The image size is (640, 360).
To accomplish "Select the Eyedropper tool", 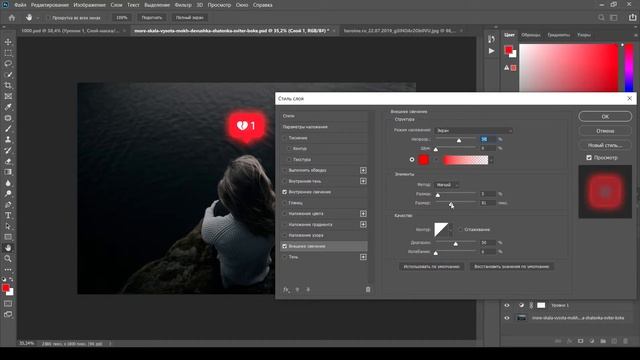I will [x=8, y=107].
